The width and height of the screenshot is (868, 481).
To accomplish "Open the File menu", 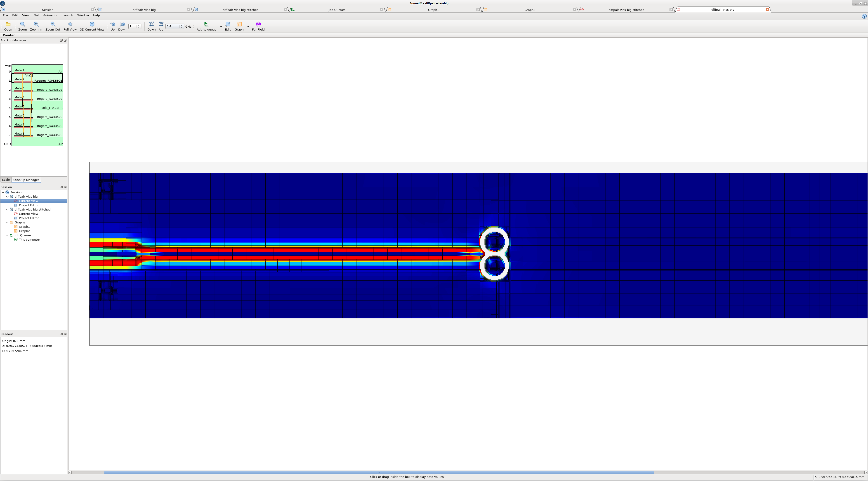I will point(5,15).
